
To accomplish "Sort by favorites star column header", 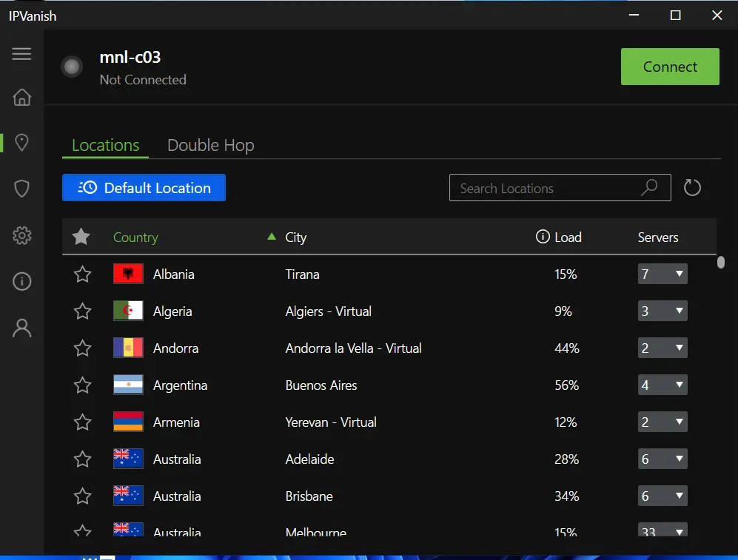I will pyautogui.click(x=81, y=237).
